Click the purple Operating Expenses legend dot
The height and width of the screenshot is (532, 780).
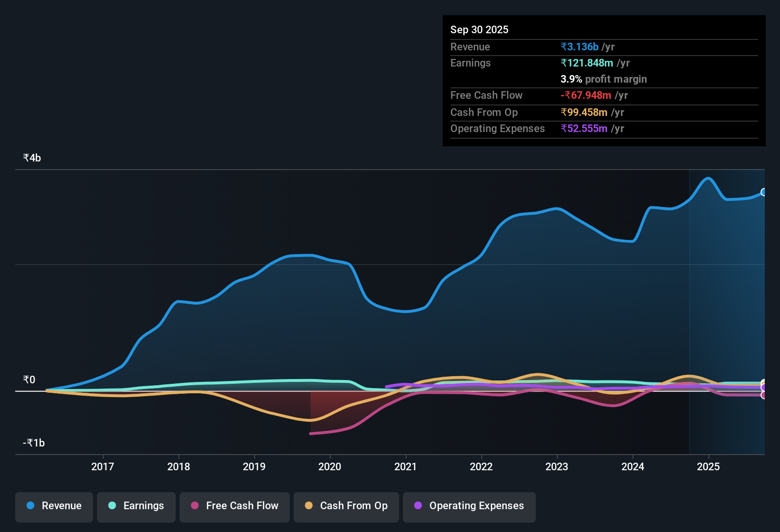pyautogui.click(x=418, y=506)
